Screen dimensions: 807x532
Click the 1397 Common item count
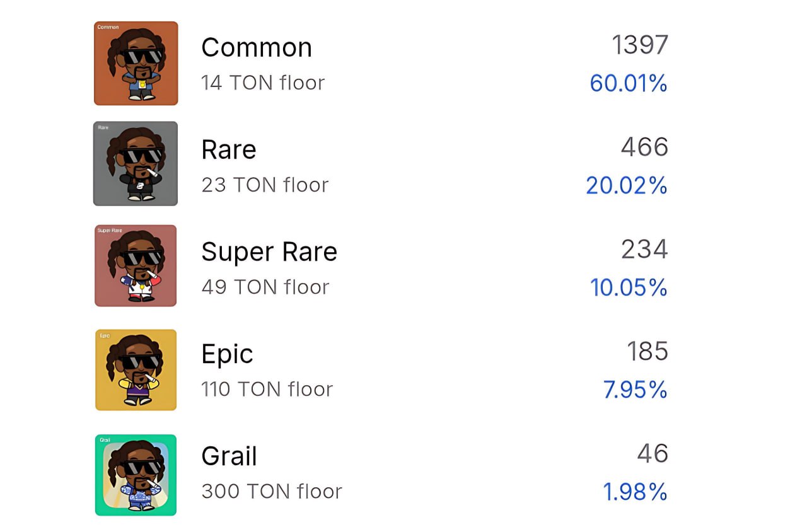pos(639,45)
